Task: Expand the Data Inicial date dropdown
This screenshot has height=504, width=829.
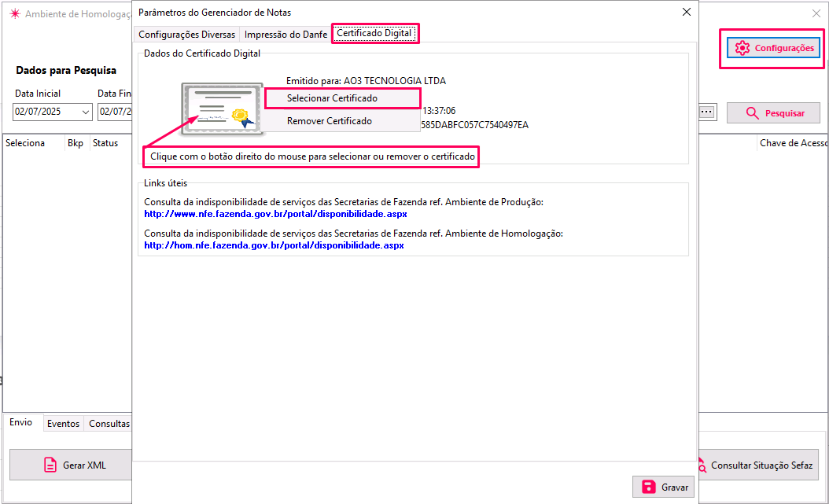Action: [x=85, y=112]
